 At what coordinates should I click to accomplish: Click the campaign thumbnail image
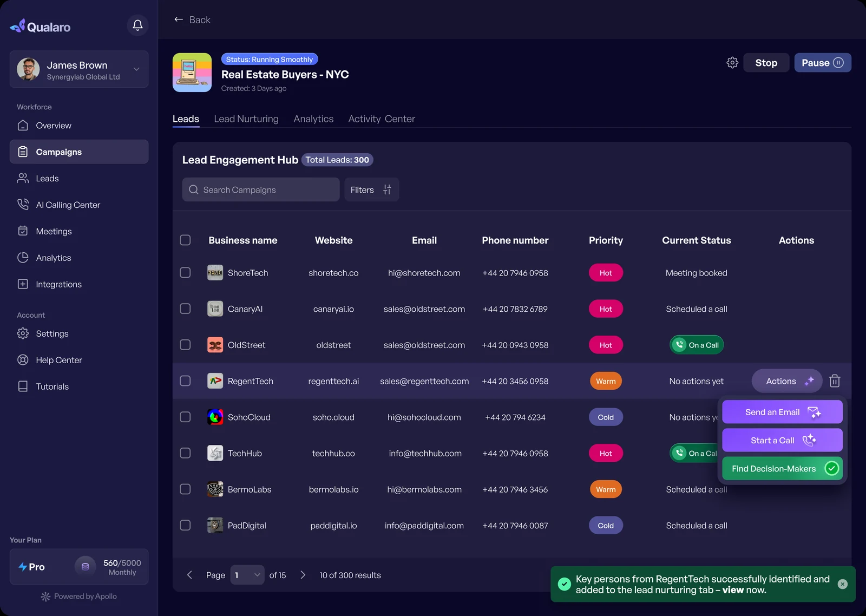[192, 73]
